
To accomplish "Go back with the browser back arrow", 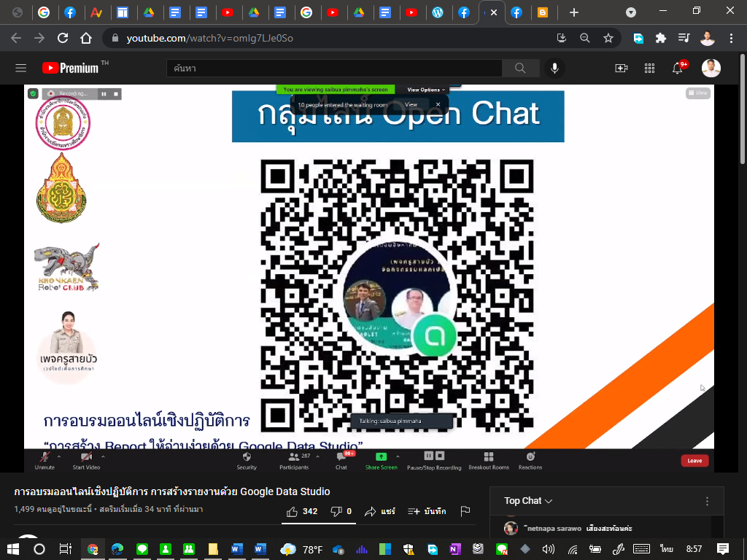I will [16, 38].
